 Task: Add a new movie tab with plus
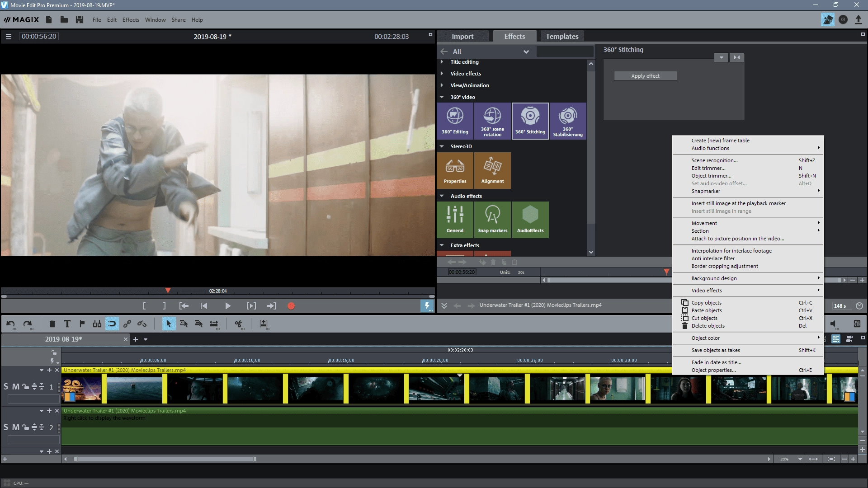[x=135, y=339]
